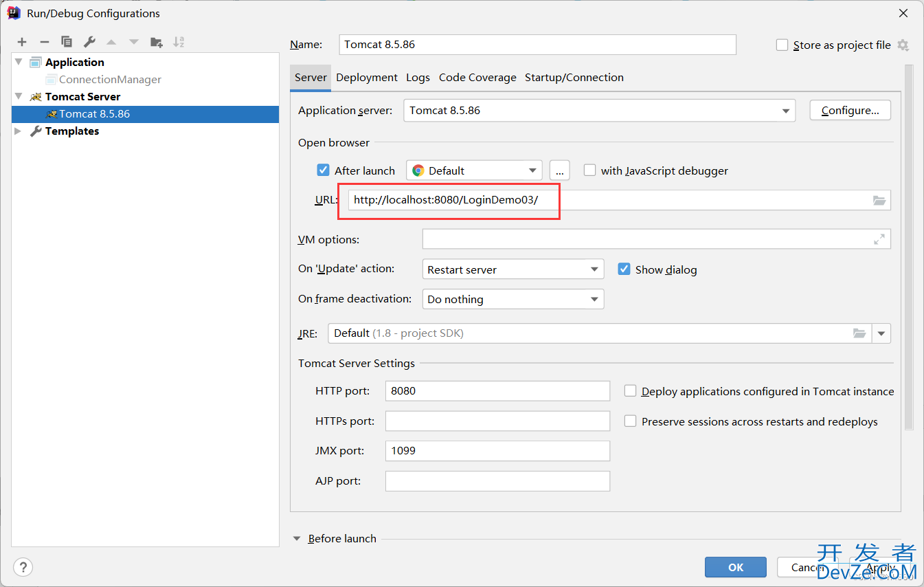Click the wrench icon beside Templates
The image size is (924, 587).
(x=36, y=131)
